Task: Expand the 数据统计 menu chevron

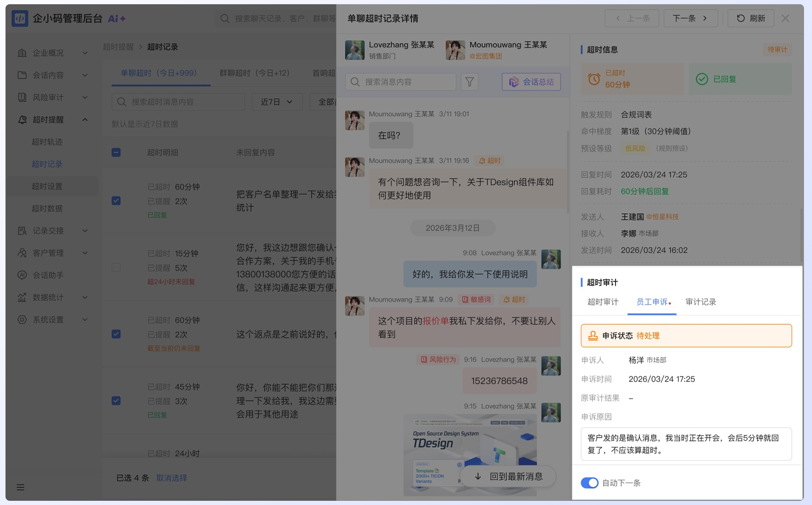Action: 85,298
